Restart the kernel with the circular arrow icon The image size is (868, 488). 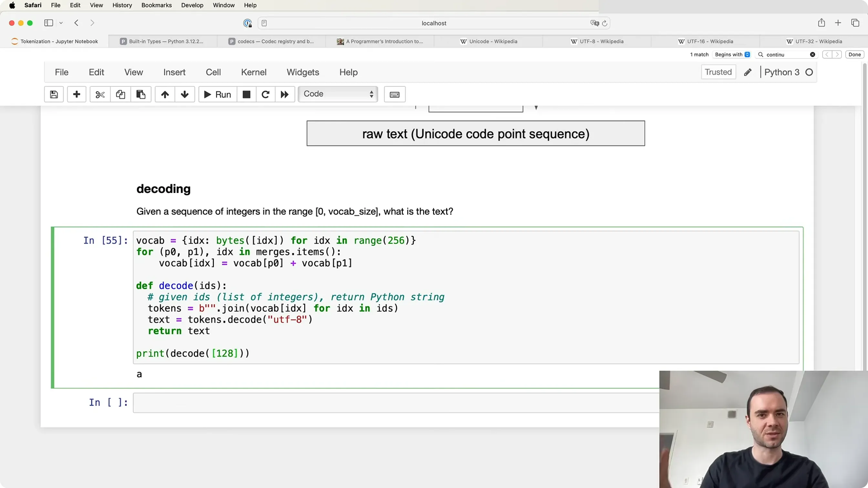pyautogui.click(x=265, y=95)
